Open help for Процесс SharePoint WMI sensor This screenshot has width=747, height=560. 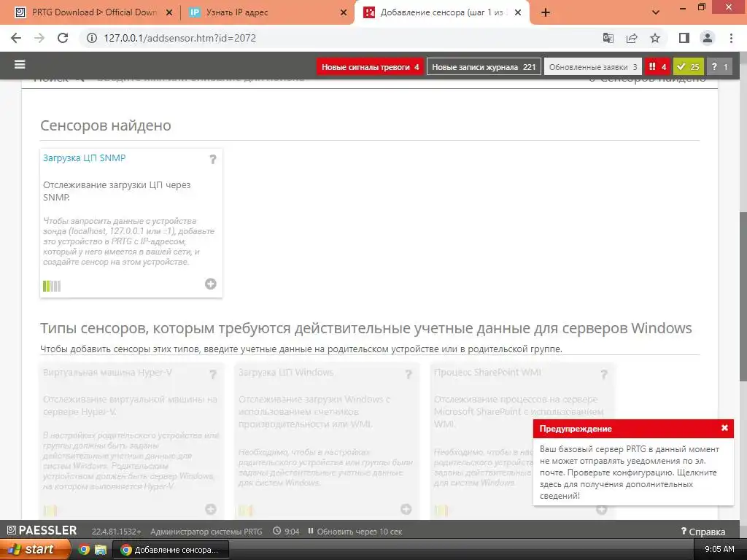click(603, 374)
